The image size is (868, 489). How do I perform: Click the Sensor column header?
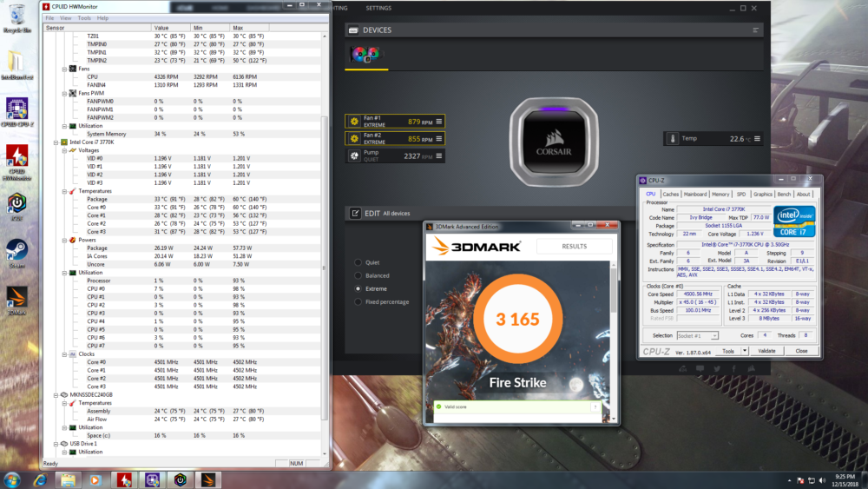coord(97,28)
